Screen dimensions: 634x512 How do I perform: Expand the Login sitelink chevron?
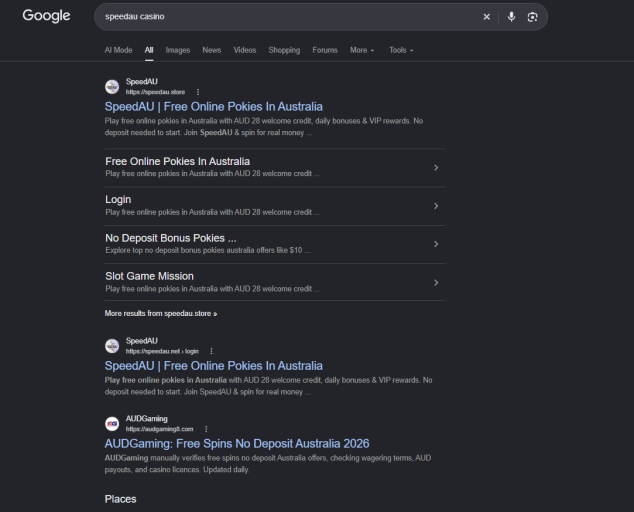pos(436,206)
